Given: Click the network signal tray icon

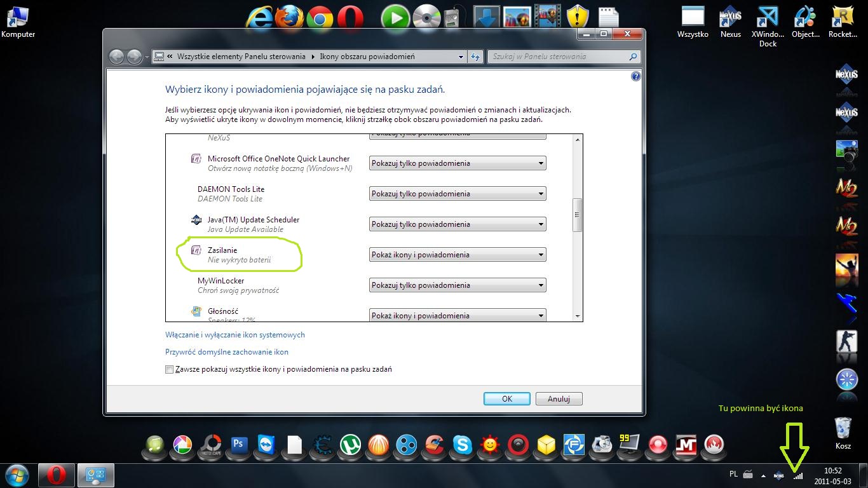Looking at the screenshot, I should point(797,475).
